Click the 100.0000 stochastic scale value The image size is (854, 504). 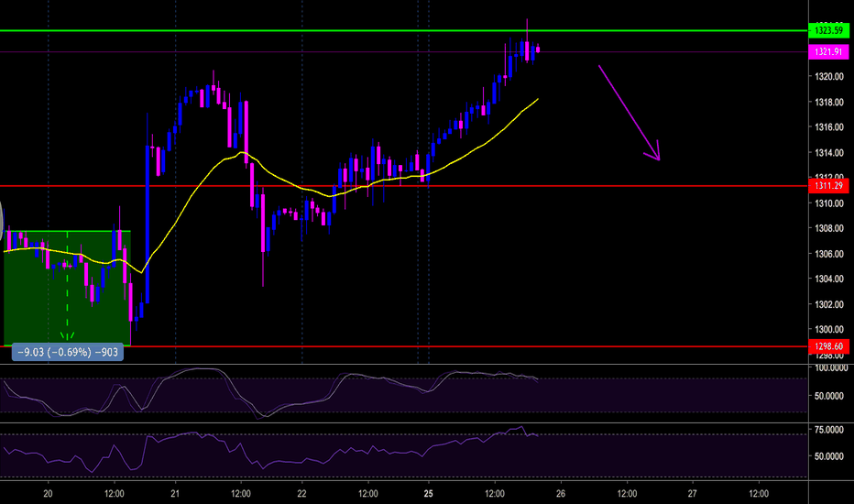(x=830, y=368)
